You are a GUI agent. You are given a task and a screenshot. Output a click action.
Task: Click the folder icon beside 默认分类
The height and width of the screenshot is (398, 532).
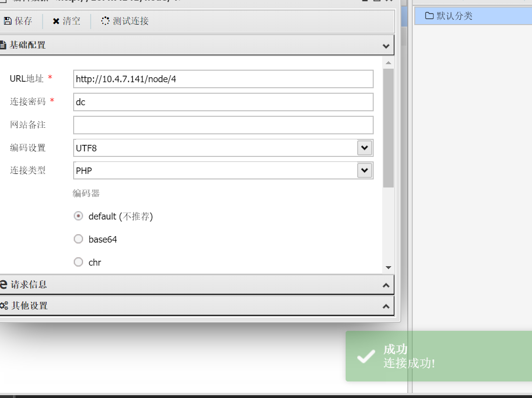click(x=429, y=16)
